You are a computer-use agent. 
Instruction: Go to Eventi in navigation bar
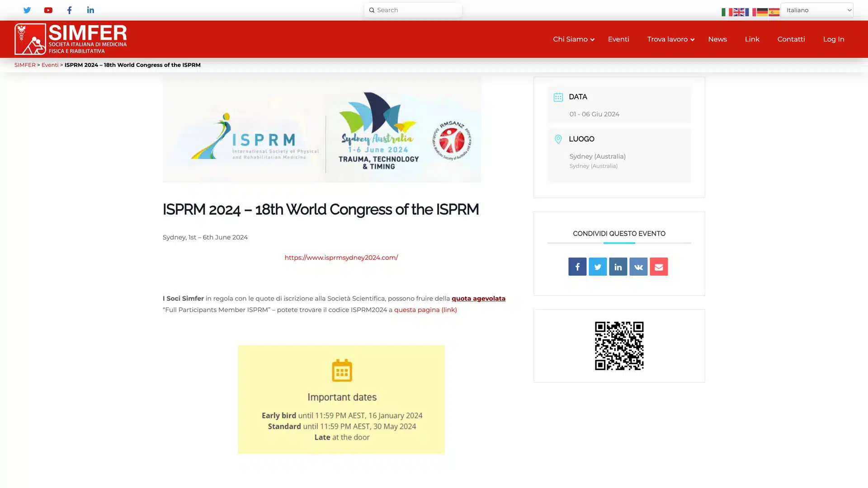(x=618, y=39)
